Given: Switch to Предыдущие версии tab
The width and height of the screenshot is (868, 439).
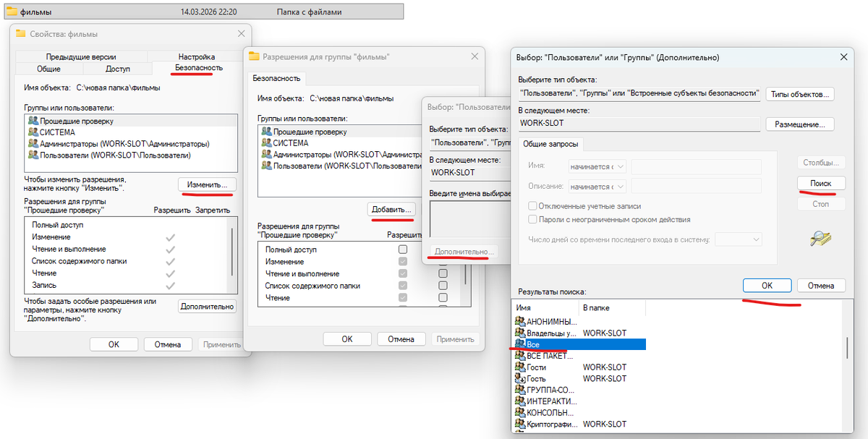Looking at the screenshot, I should [81, 56].
